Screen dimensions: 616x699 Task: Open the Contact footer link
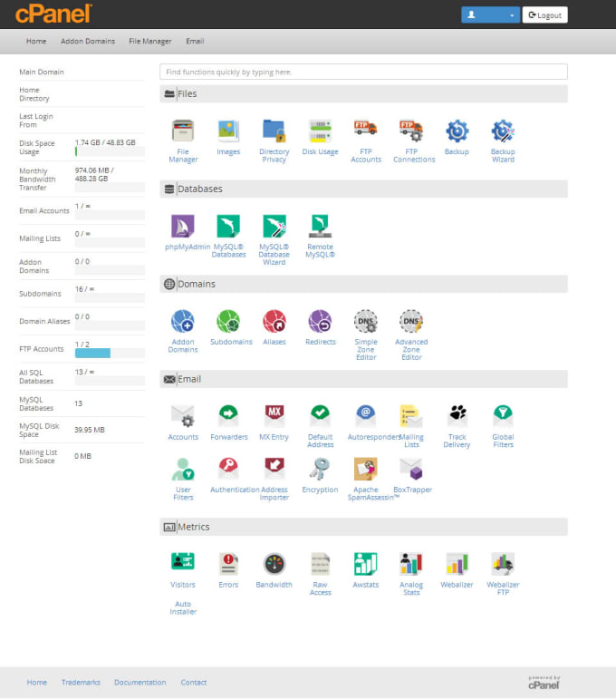point(193,682)
